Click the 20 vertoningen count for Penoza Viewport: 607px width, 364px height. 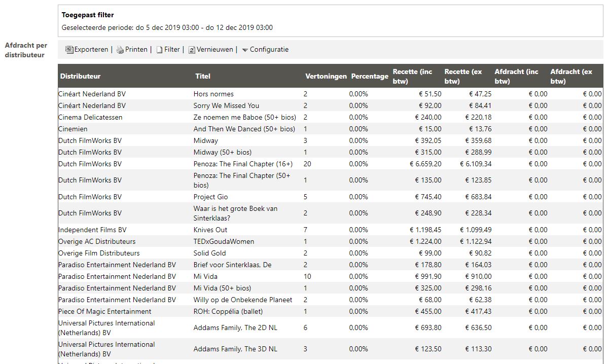(307, 164)
